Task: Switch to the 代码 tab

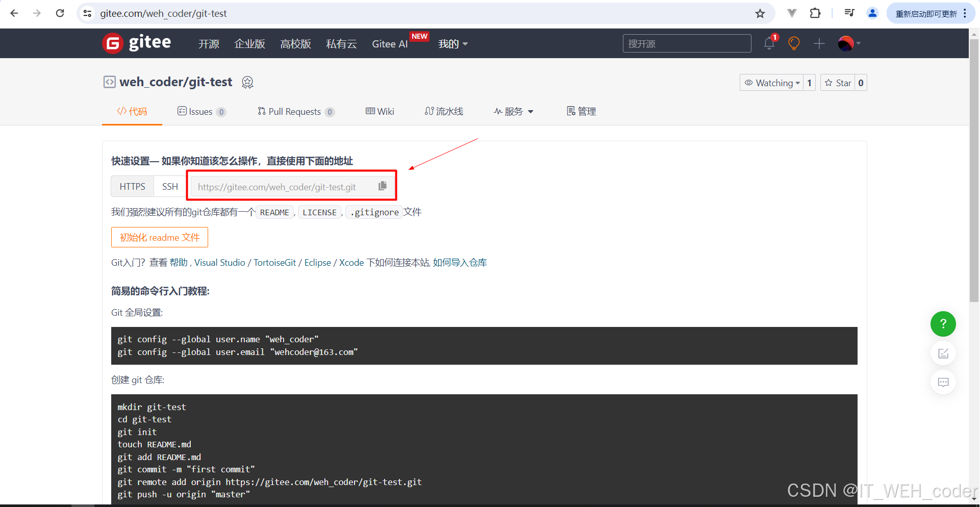Action: [132, 111]
